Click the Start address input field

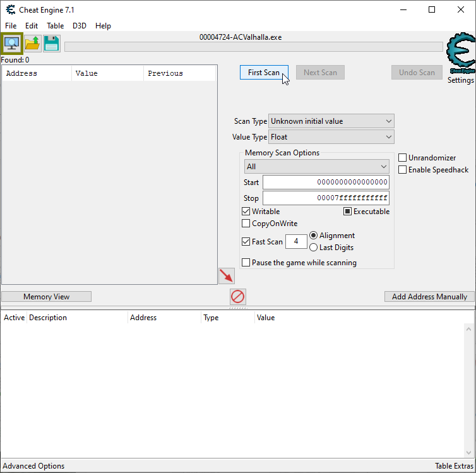click(x=326, y=182)
